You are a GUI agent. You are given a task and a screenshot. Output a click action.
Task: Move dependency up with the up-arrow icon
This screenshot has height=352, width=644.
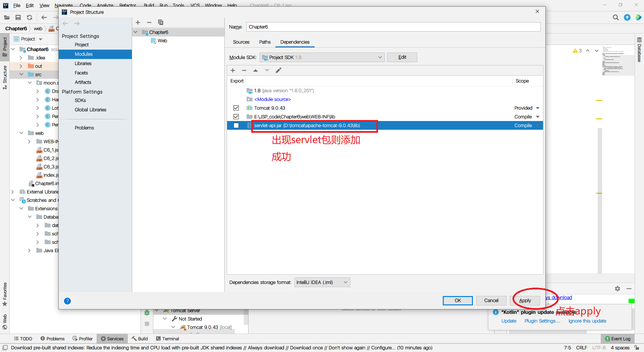[x=256, y=70]
